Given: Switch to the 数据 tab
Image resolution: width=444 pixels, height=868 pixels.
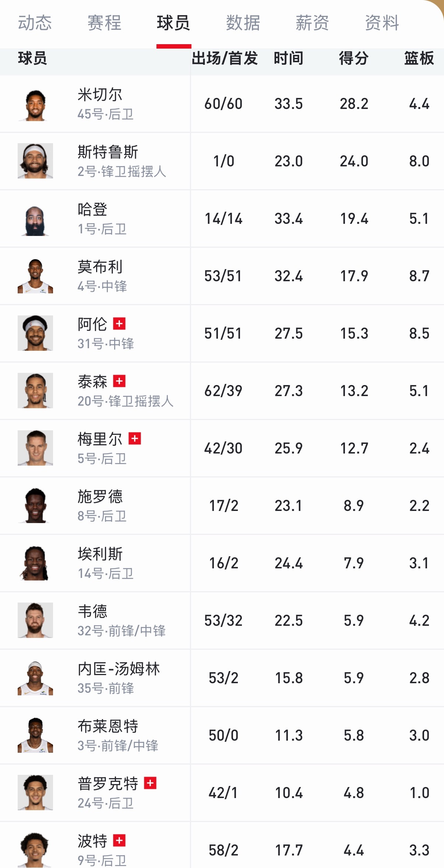Looking at the screenshot, I should pyautogui.click(x=241, y=23).
